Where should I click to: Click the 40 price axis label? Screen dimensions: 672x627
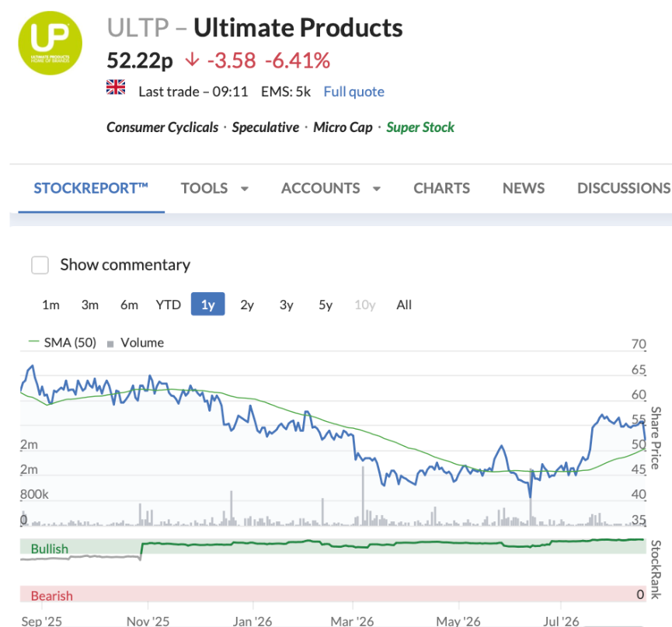coord(639,495)
